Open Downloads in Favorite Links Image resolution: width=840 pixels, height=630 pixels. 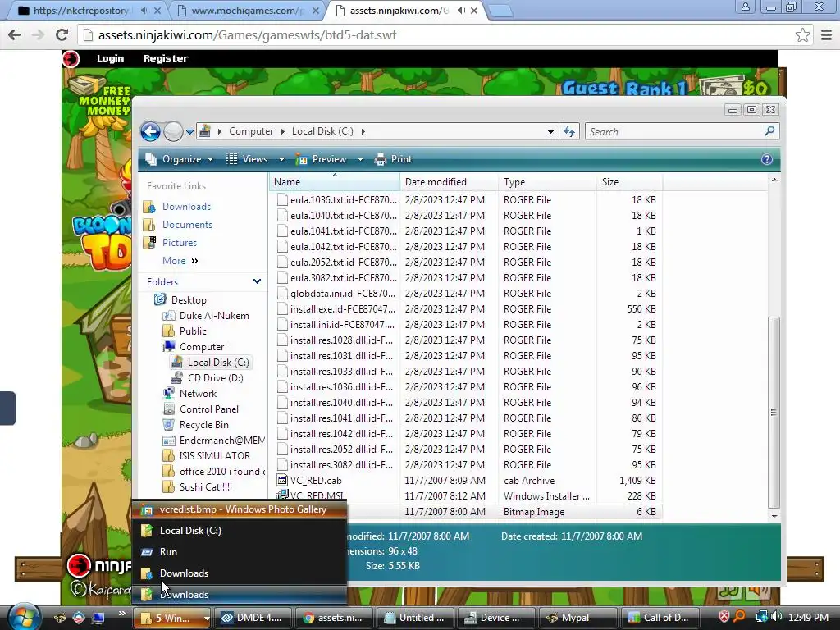click(186, 206)
